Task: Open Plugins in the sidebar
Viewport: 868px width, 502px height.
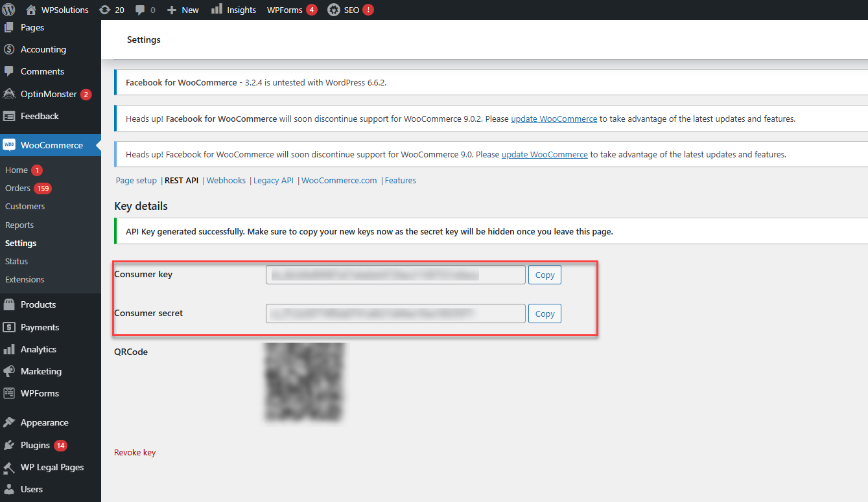Action: [35, 445]
